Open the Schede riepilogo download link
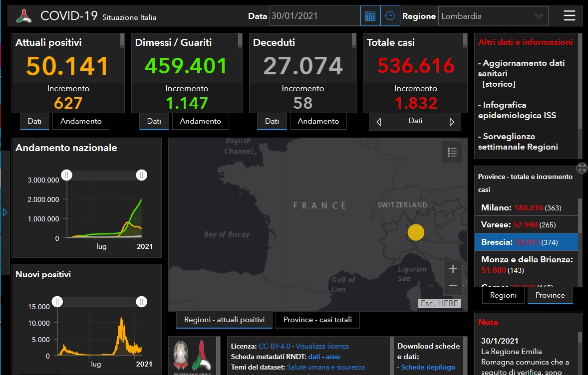Image resolution: width=588 pixels, height=375 pixels. tap(428, 367)
